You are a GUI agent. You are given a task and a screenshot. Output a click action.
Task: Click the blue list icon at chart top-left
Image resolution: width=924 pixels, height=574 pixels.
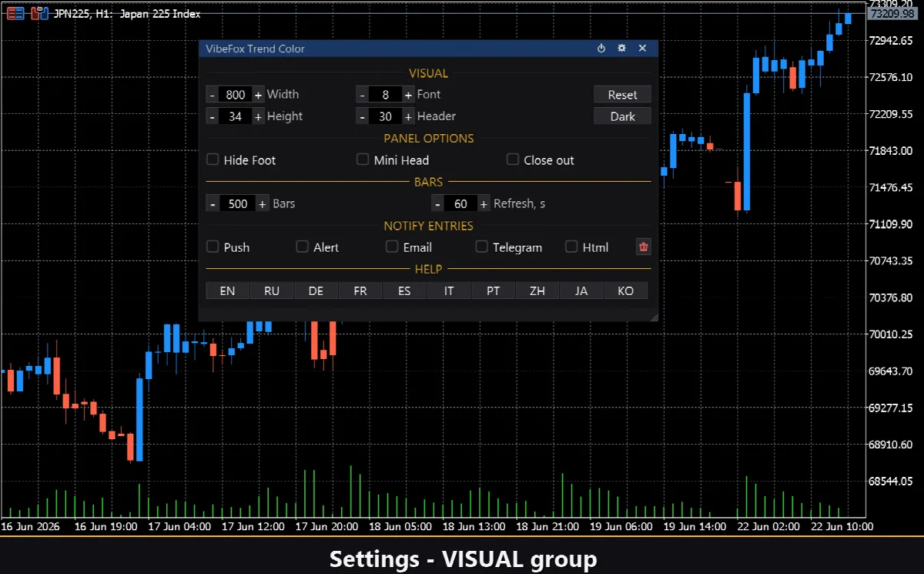point(15,13)
